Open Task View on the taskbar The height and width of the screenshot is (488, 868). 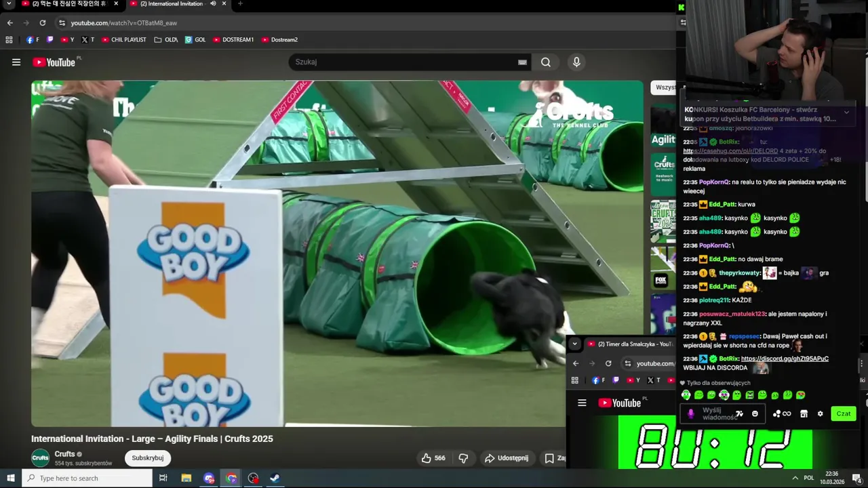[x=163, y=478]
